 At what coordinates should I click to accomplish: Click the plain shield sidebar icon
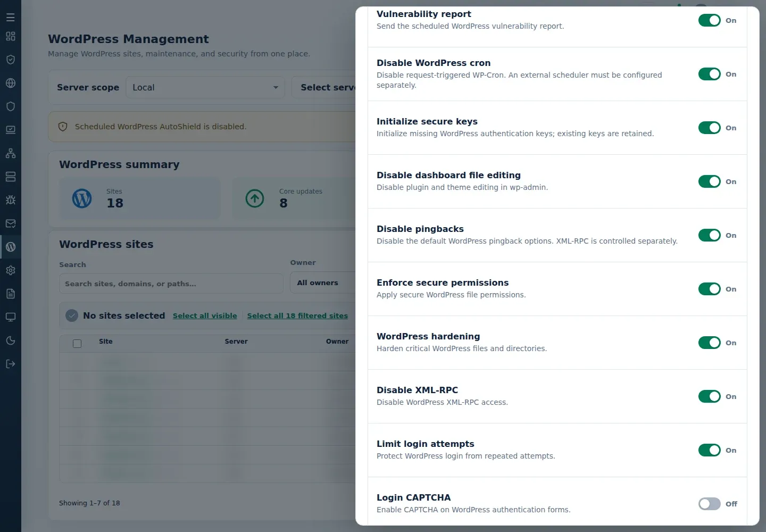click(11, 106)
